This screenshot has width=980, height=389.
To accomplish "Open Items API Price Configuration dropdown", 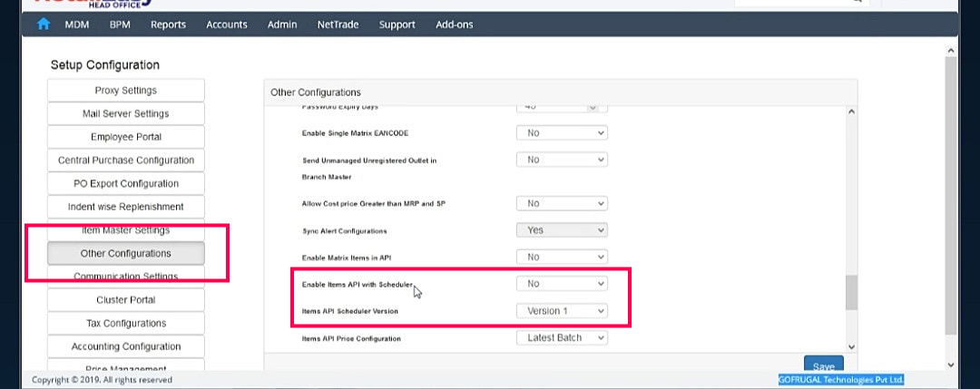I will 562,338.
